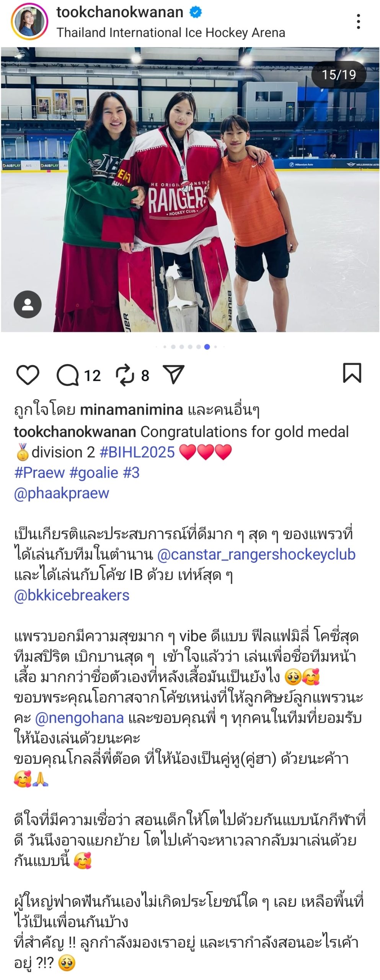380x980 pixels.
Task: View likes by minamanimina
Action: (131, 410)
